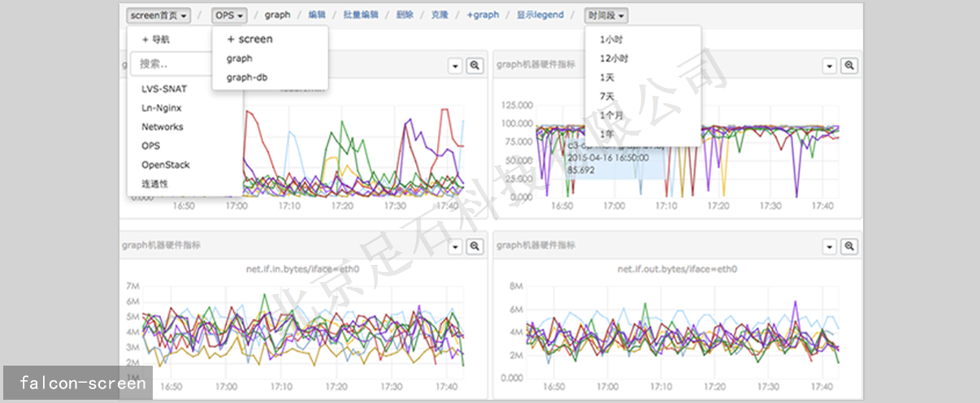Click + screen menu entry

pyautogui.click(x=249, y=39)
